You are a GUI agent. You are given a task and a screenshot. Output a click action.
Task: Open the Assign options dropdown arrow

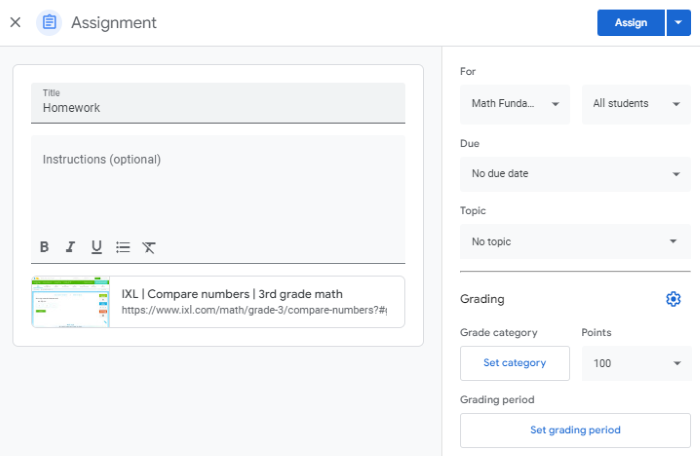click(x=678, y=22)
